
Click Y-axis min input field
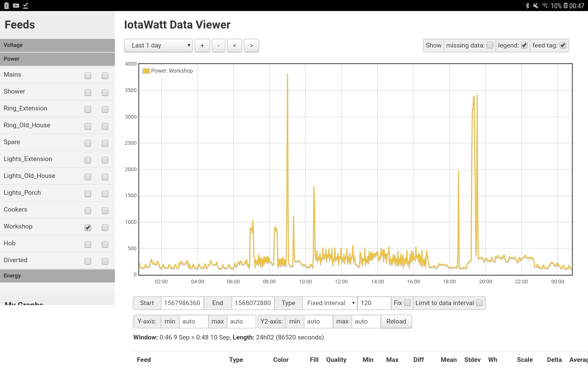(x=194, y=321)
